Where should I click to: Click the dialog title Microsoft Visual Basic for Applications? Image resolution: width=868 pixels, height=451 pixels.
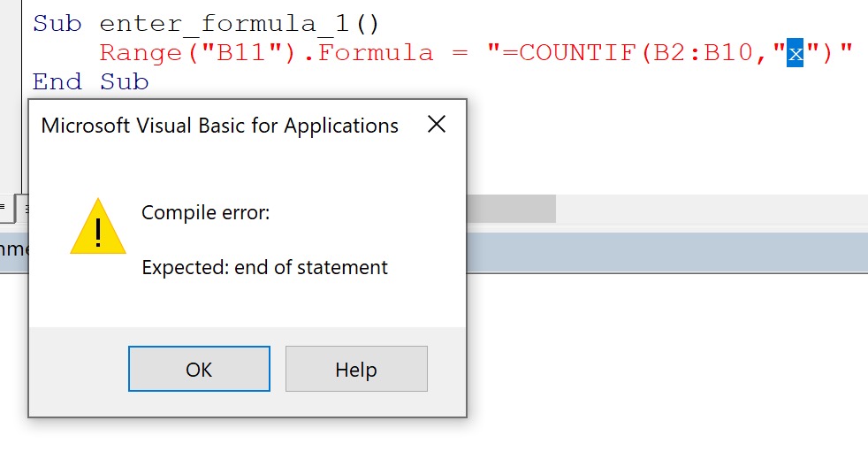[219, 126]
